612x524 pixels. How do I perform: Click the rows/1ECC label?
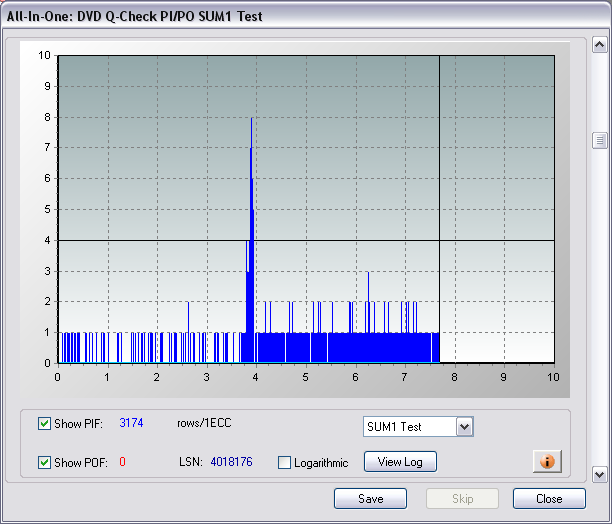click(204, 423)
